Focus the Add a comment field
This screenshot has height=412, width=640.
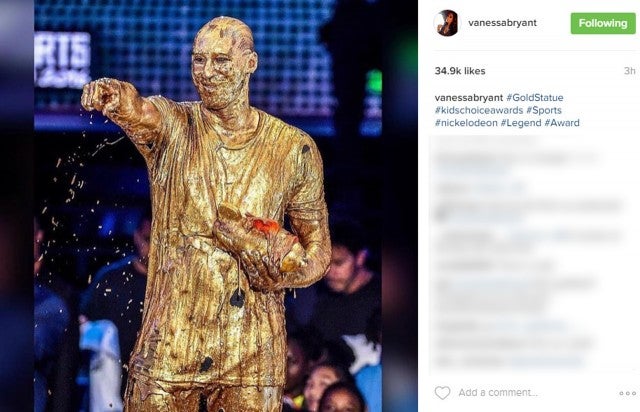pyautogui.click(x=498, y=393)
